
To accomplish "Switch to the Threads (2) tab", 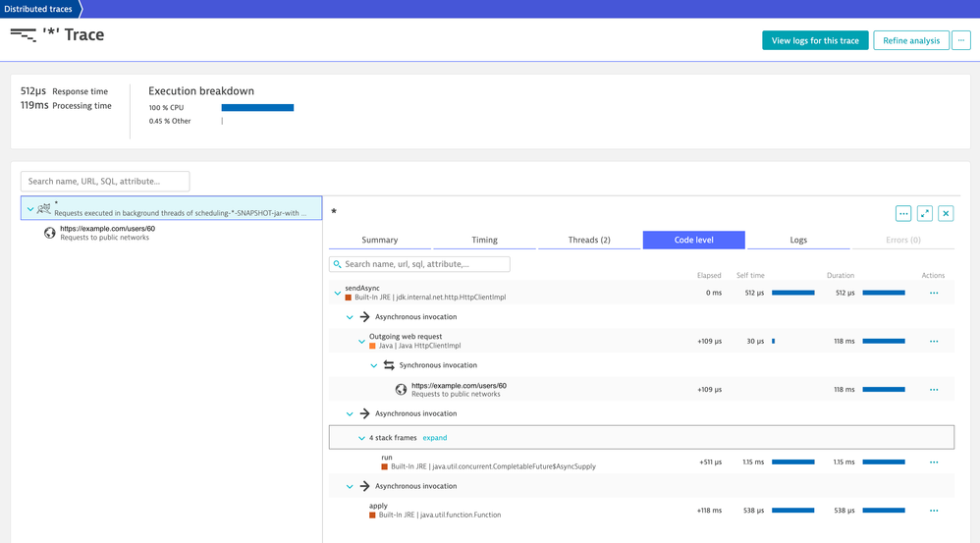I will point(589,240).
